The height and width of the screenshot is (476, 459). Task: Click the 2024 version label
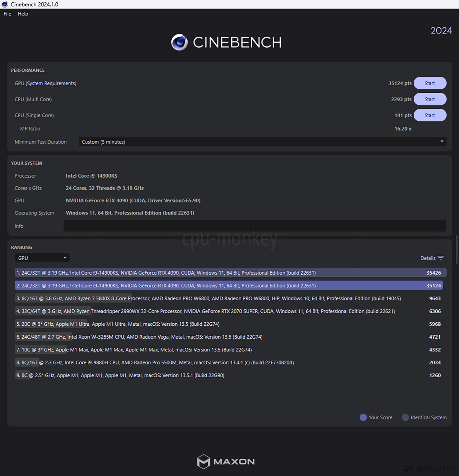pos(441,31)
